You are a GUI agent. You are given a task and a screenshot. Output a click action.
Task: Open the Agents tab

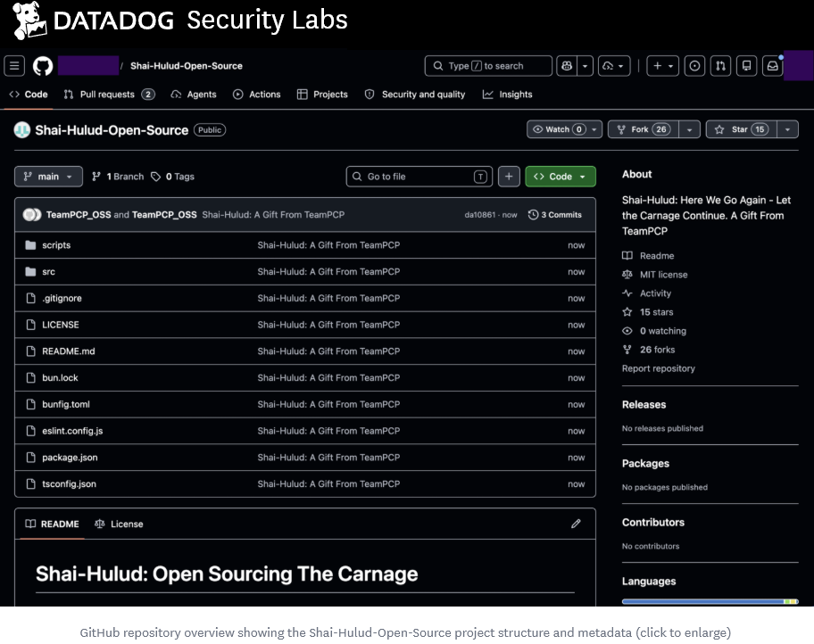tap(193, 95)
